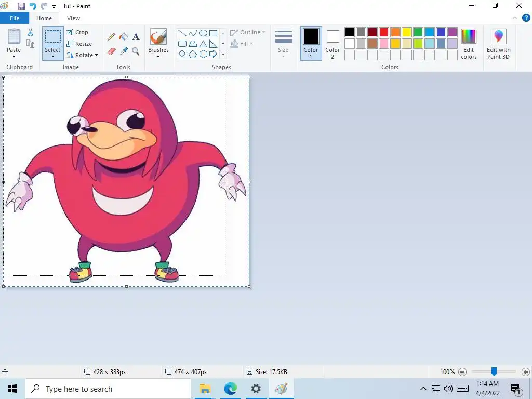Open the Select dropdown arrow
Screen dimensions: 532x399
point(52,56)
